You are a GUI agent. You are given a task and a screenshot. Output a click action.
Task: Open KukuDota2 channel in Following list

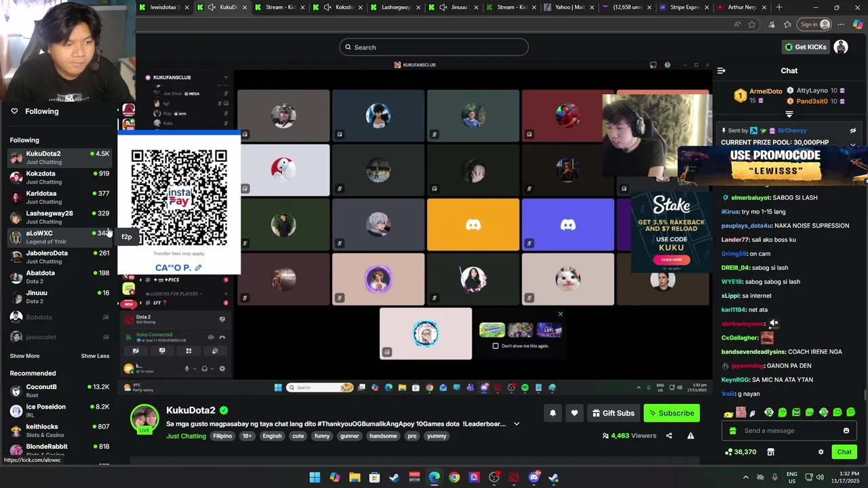(59, 157)
